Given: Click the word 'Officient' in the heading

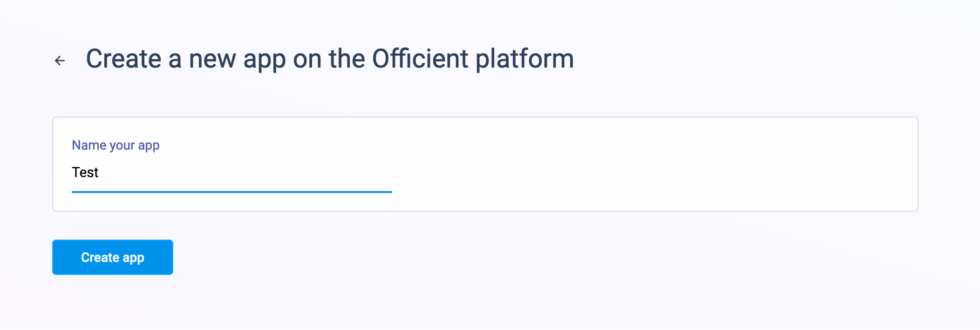Looking at the screenshot, I should coord(420,59).
